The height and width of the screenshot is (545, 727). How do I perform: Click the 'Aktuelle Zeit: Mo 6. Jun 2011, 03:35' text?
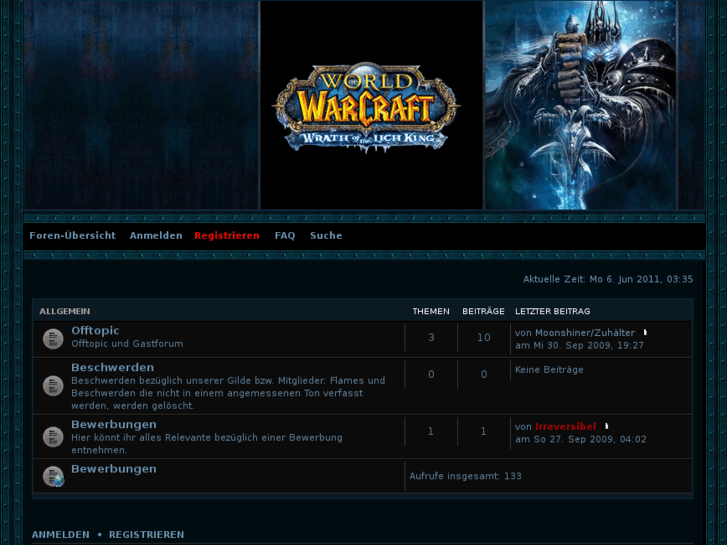608,279
